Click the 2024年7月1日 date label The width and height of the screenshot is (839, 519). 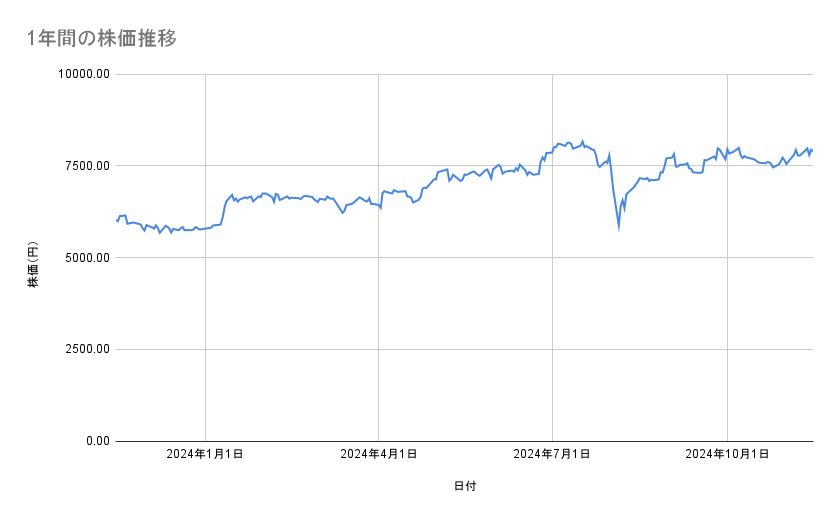[551, 454]
